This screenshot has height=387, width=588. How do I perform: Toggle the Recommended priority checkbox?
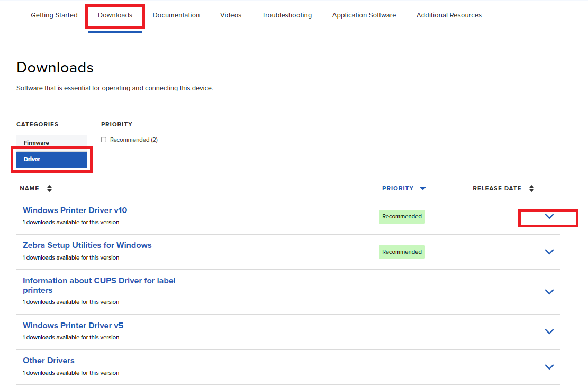point(104,140)
